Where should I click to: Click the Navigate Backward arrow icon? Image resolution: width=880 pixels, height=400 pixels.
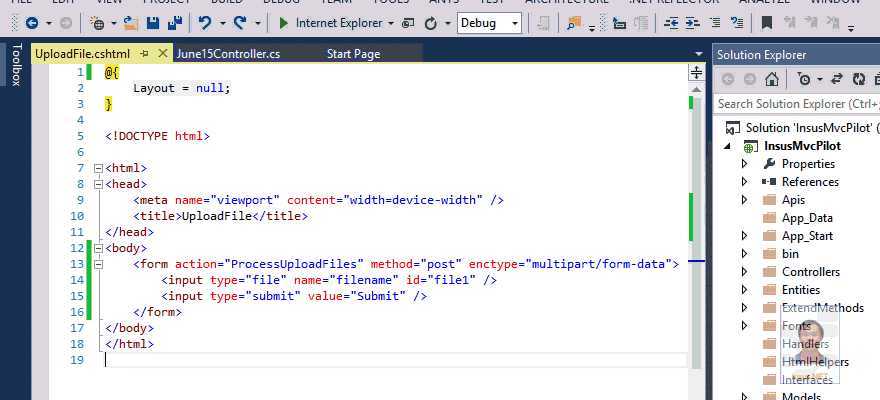[32, 23]
